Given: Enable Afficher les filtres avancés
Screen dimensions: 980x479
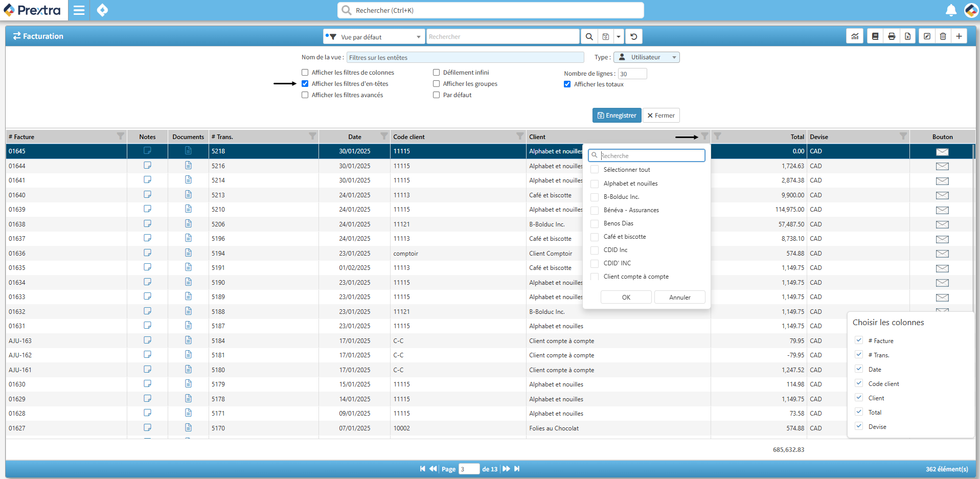Looking at the screenshot, I should 305,95.
